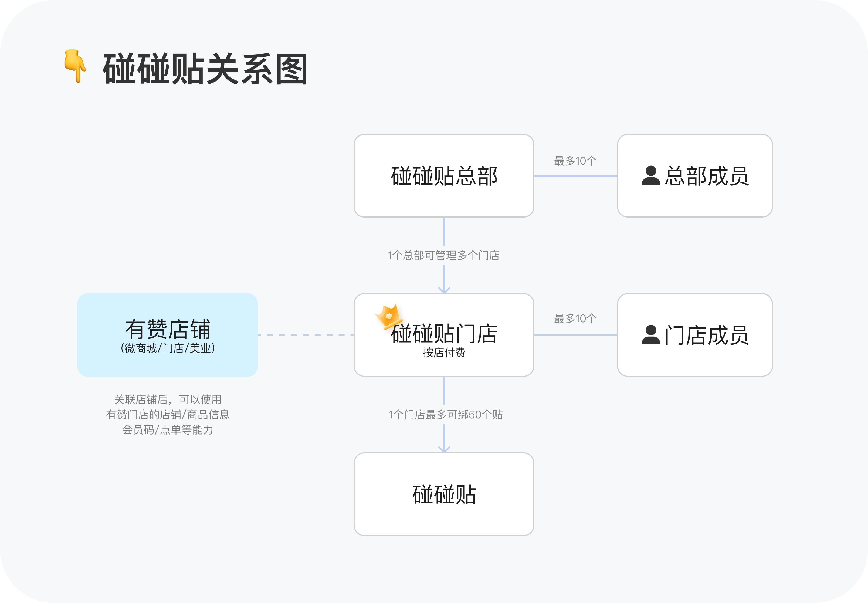
Task: Select the bottom 碰碰贴 box
Action: (444, 494)
